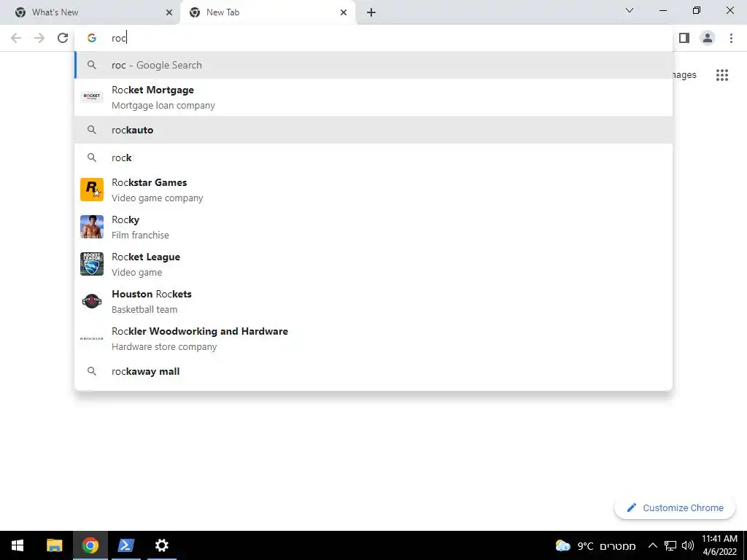
Task: Open PowerShell from the taskbar
Action: [x=125, y=545]
